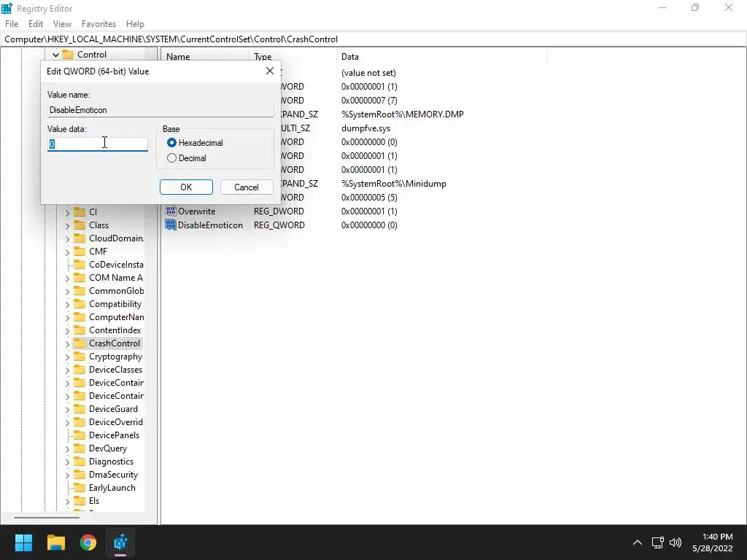Open the clock and date flyout

[x=712, y=542]
